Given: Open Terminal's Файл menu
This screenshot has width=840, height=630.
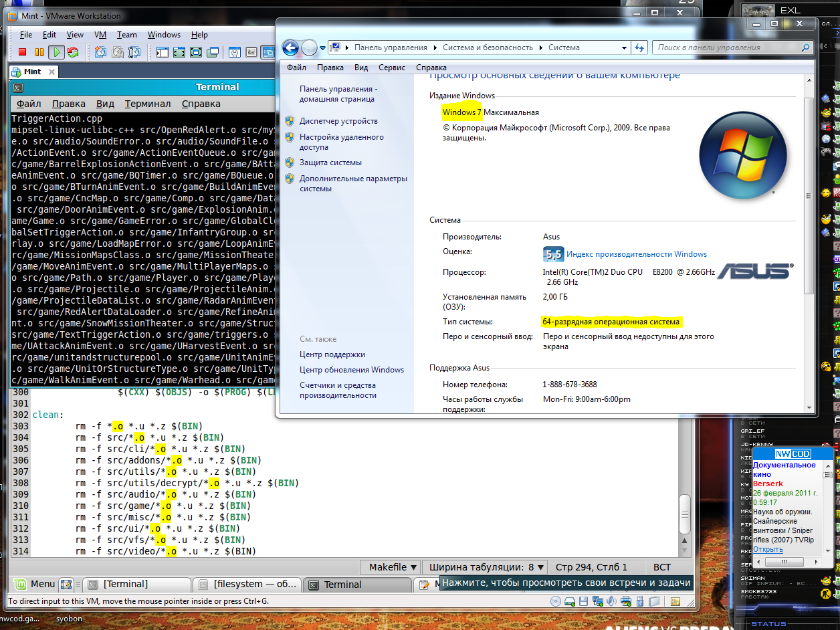Looking at the screenshot, I should coord(29,104).
